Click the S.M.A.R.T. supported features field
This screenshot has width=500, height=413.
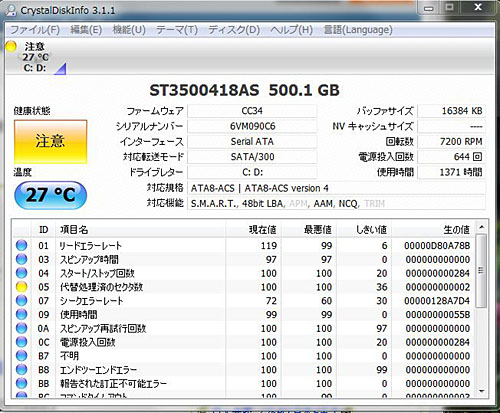click(x=336, y=203)
